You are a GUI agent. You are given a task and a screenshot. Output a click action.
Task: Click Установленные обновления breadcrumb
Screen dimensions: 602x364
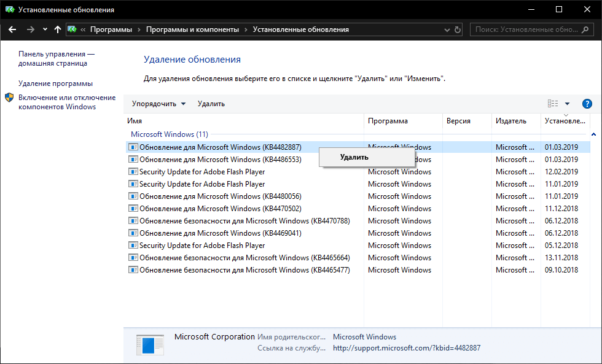[300, 29]
